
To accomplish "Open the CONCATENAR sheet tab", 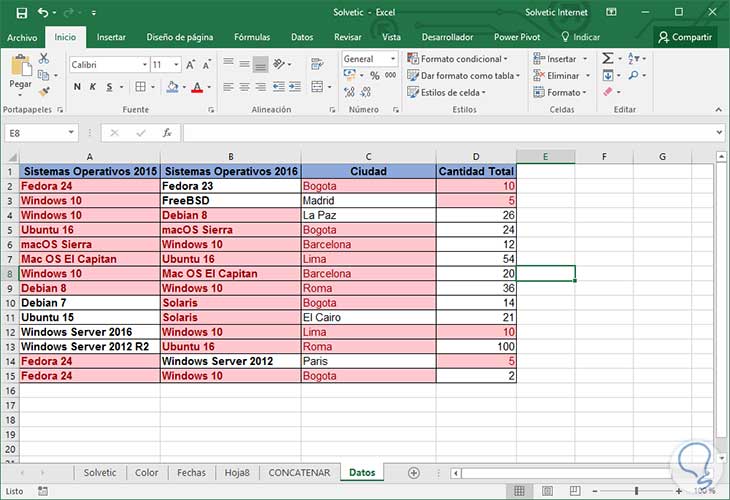I will click(x=299, y=473).
